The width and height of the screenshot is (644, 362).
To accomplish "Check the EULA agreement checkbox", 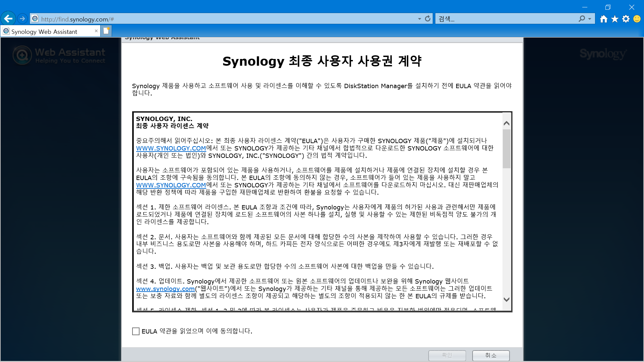I will 136,331.
